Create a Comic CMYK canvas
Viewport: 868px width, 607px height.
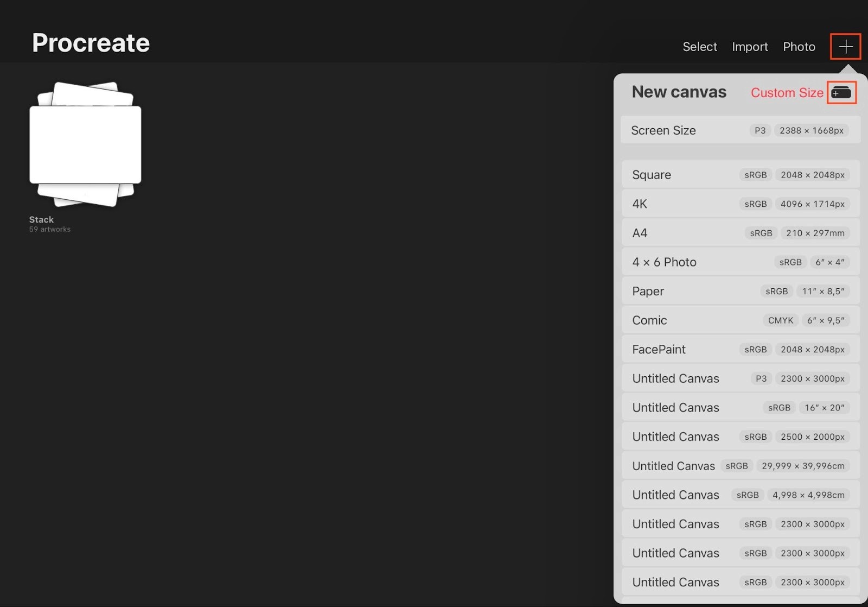(x=741, y=320)
